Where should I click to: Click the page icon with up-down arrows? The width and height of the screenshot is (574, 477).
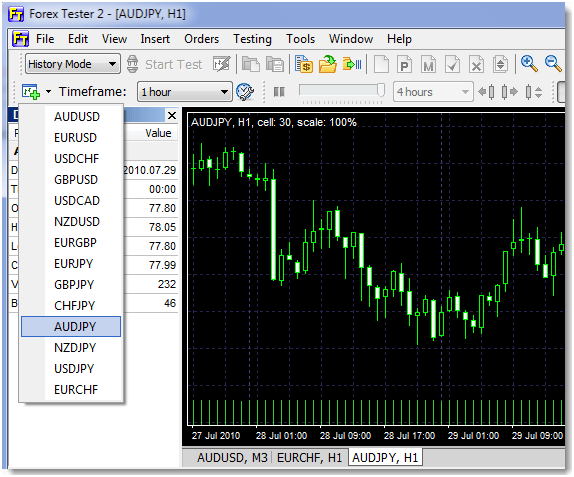tap(500, 64)
